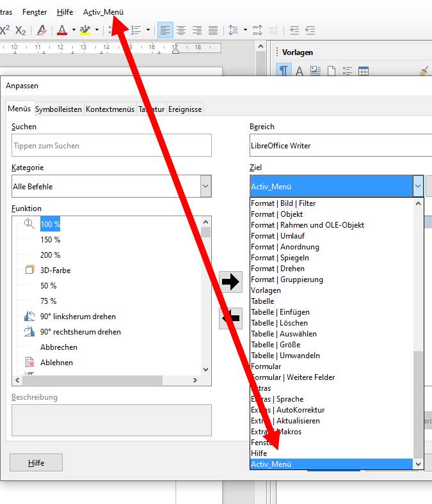432x504 pixels.
Task: Click the increase paragraph spacing icon
Action: [x=257, y=30]
